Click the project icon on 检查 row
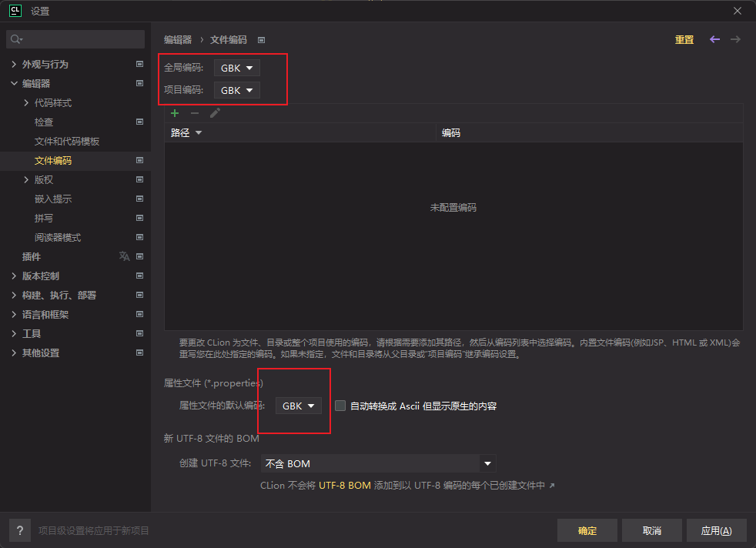This screenshot has height=548, width=756. click(140, 122)
